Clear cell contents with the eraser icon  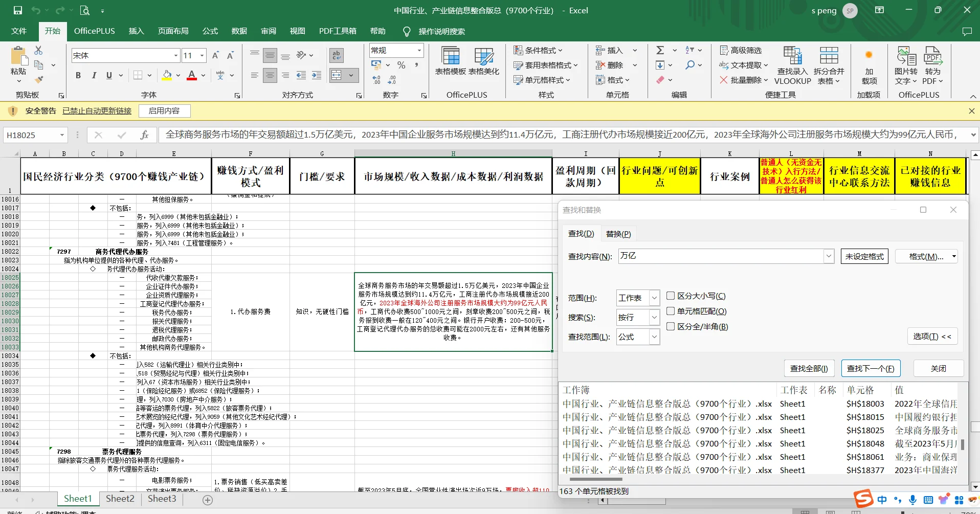pos(660,80)
